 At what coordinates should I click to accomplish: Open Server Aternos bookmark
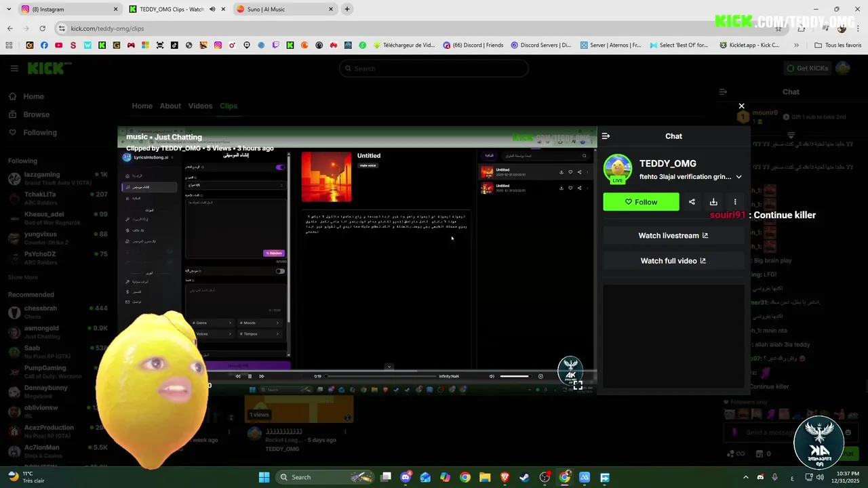[x=611, y=45]
